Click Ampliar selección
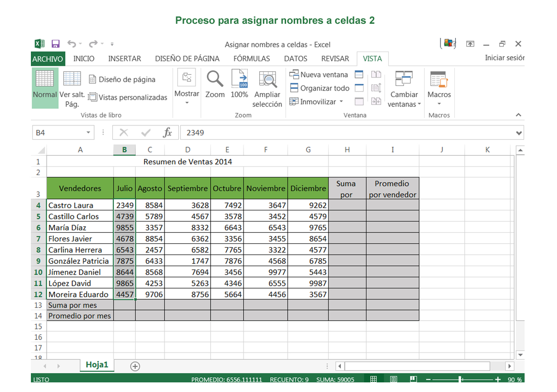557x392 pixels. pos(267,89)
